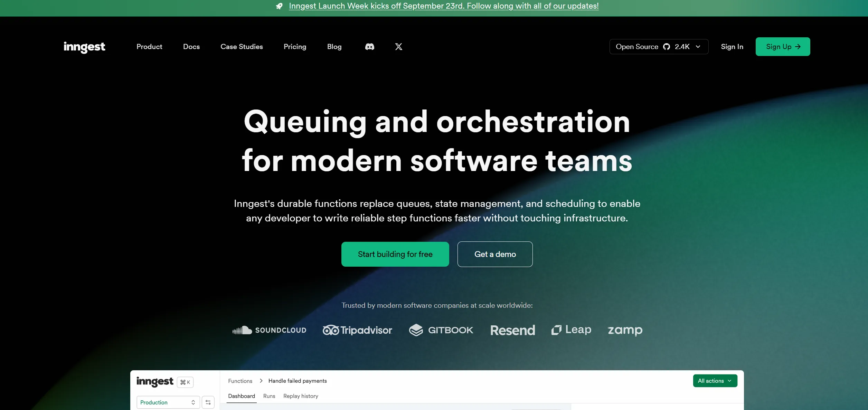This screenshot has width=868, height=410.
Task: Open the Discord icon in the navigation
Action: (x=369, y=47)
